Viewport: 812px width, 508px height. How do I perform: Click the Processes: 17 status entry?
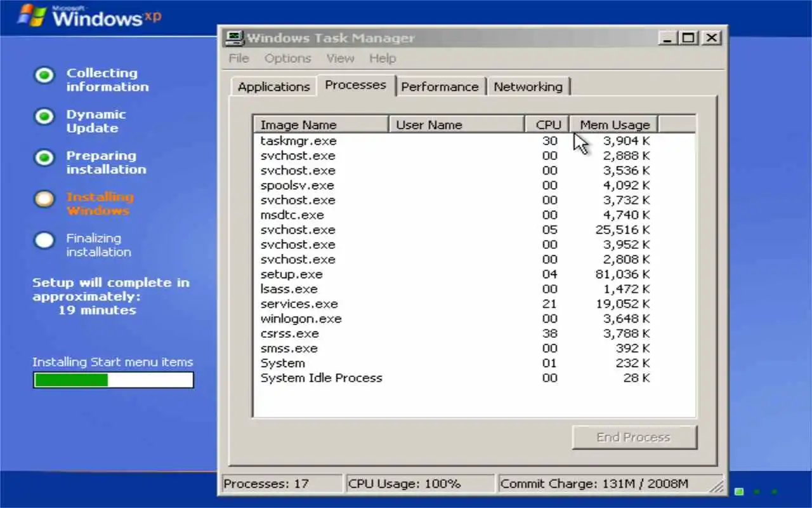[282, 484]
